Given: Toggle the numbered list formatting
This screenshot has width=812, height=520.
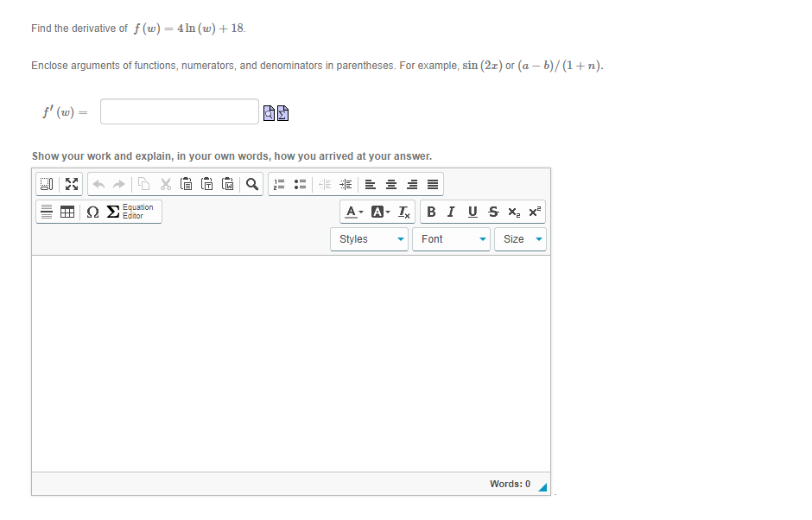Looking at the screenshot, I should pos(278,184).
